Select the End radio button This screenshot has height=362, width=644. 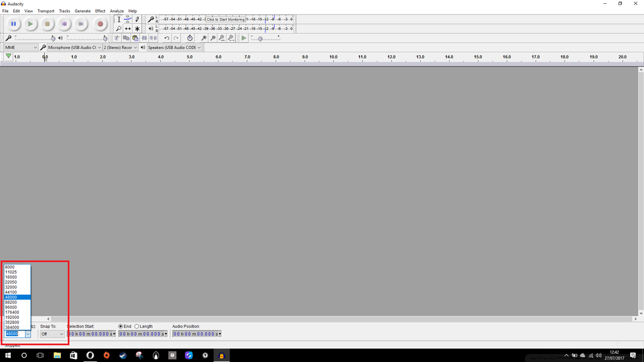click(121, 326)
